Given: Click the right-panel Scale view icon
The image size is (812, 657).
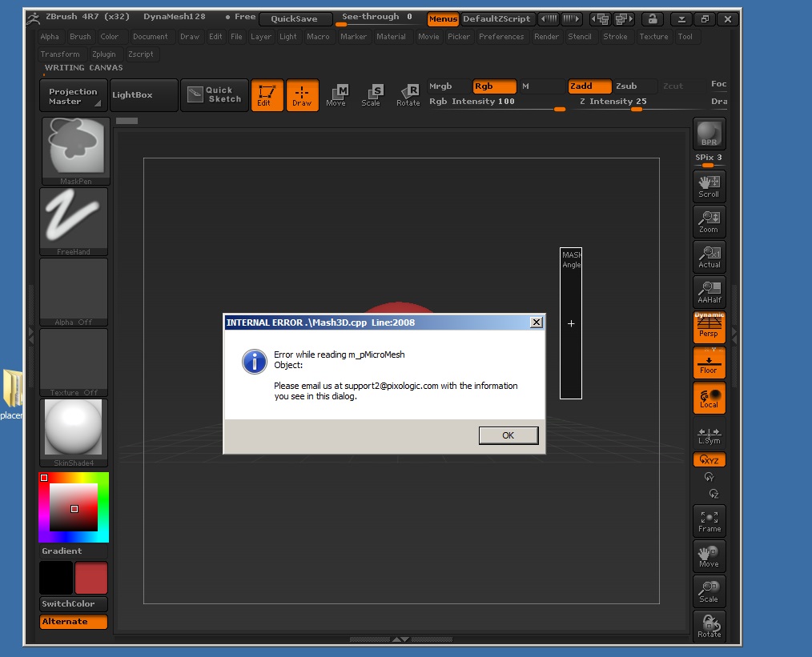Looking at the screenshot, I should tap(709, 591).
